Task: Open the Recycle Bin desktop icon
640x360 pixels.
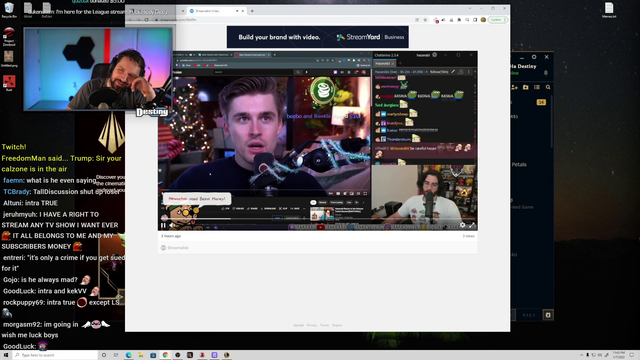Action: coord(9,10)
